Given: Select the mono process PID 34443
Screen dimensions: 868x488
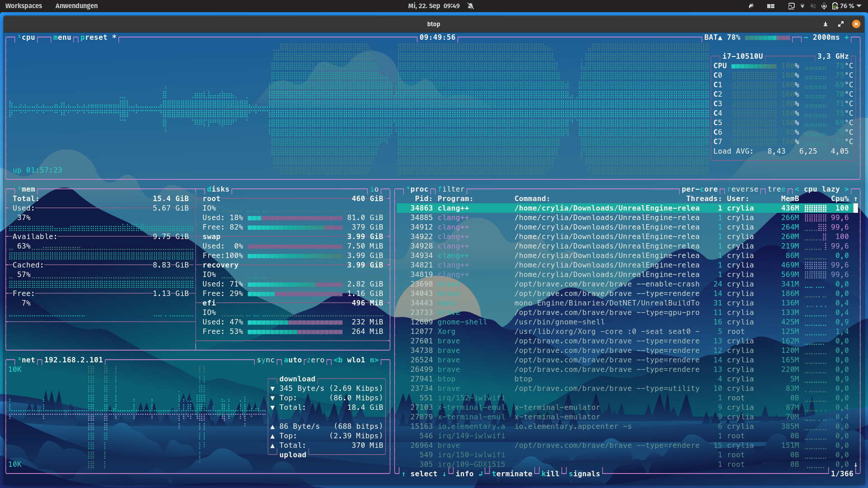Looking at the screenshot, I should click(x=625, y=303).
